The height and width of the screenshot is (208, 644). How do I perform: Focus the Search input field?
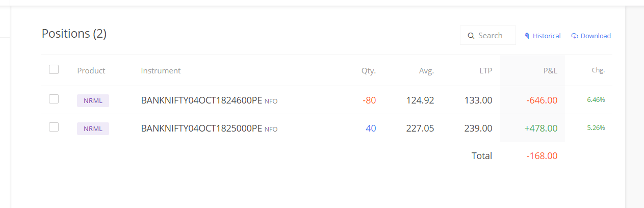(x=488, y=35)
